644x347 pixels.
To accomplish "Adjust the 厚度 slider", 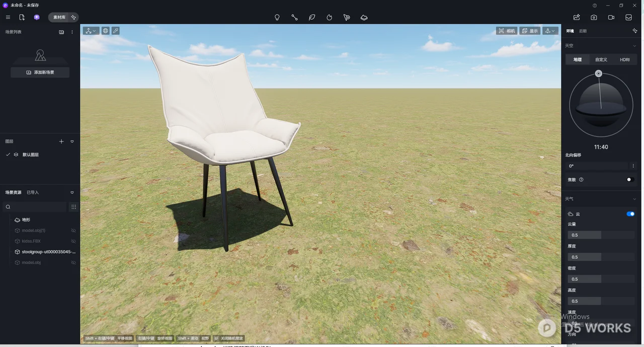I will click(x=601, y=257).
